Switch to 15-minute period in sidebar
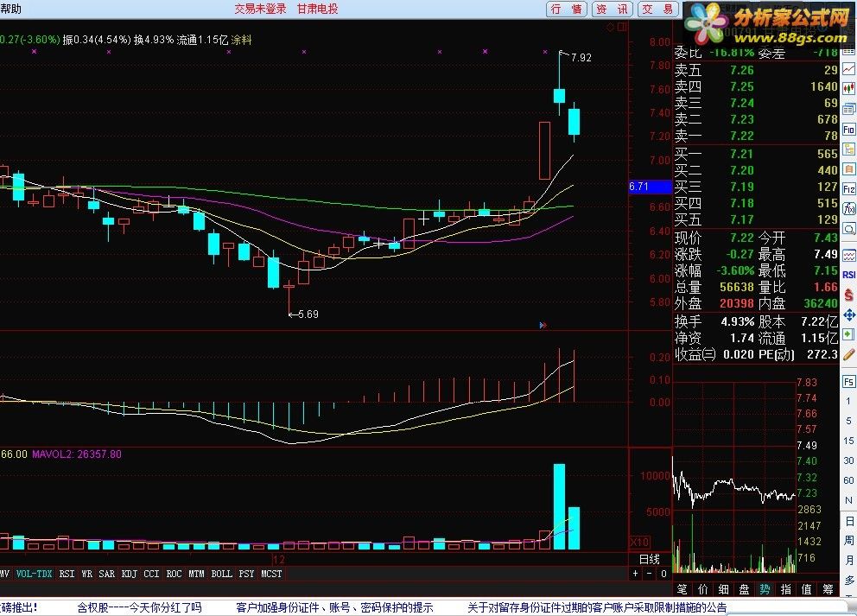This screenshot has width=857, height=616. tap(849, 441)
